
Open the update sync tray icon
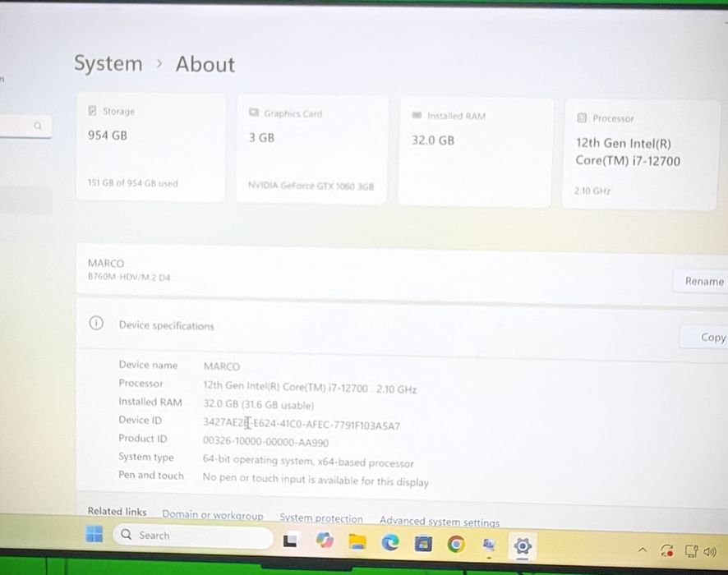[x=667, y=551]
